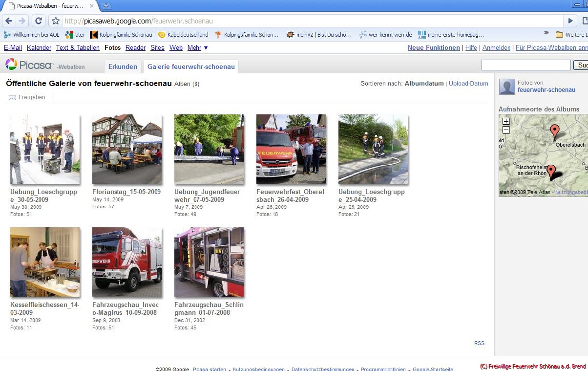Select the Galerie feuerwehr-schoenau tab

click(191, 67)
